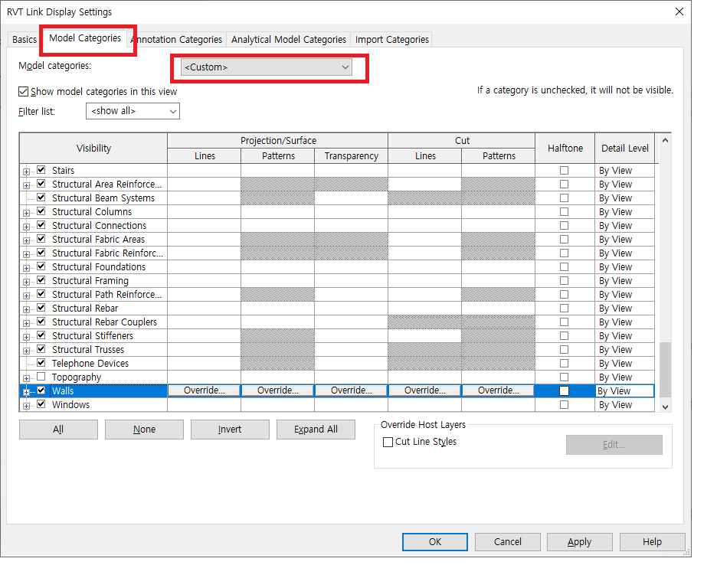The width and height of the screenshot is (717, 588).
Task: Uncheck Structural Columns visibility checkbox
Action: [x=41, y=211]
